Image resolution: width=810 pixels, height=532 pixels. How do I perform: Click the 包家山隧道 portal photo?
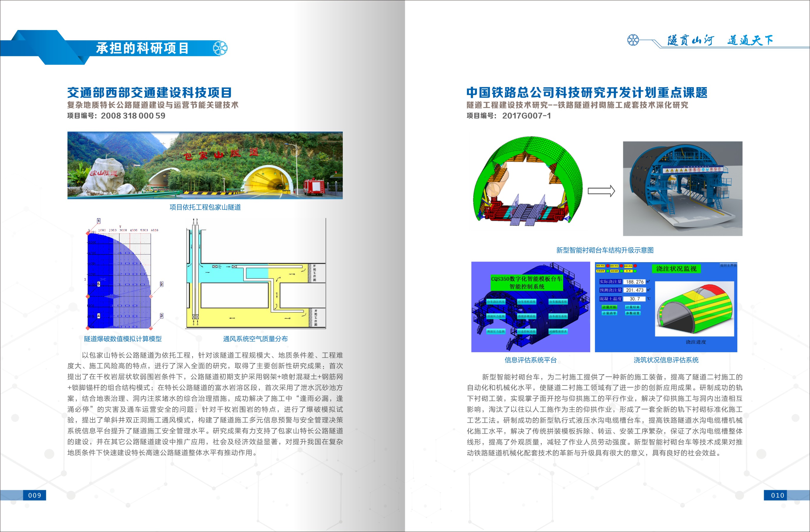(x=205, y=165)
